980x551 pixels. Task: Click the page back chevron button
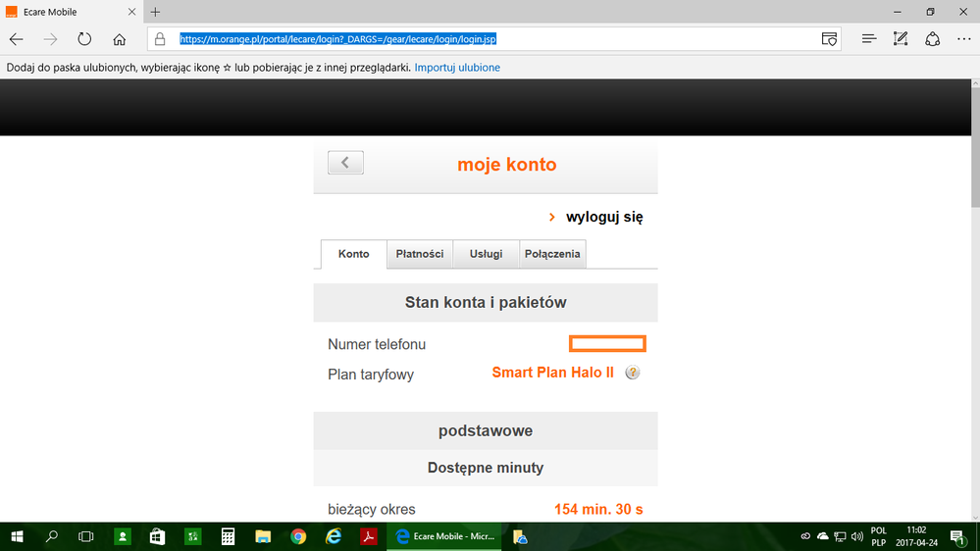coord(345,163)
